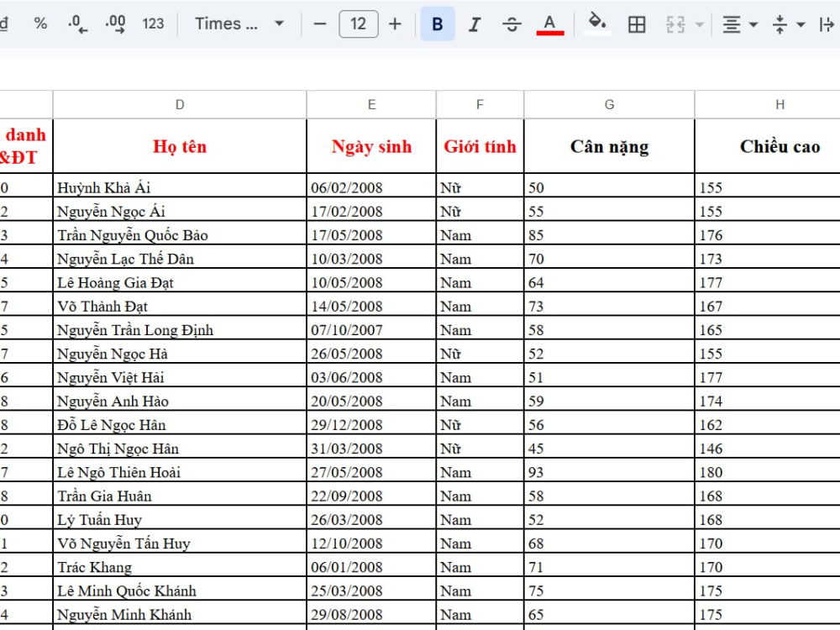Screen dimensions: 840x630
Task: Select the cell 'Võ Thành Đạt'
Action: 180,304
